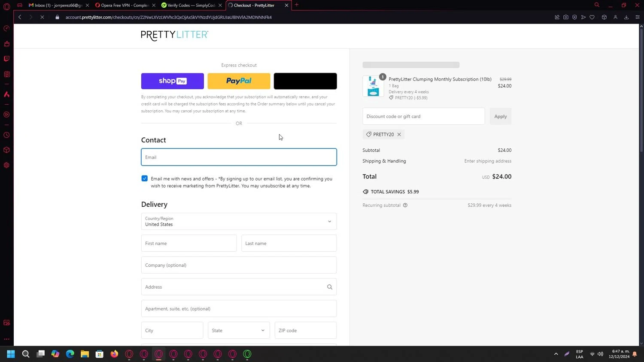Viewport: 644px width, 362px height.
Task: Open Microsoft Edge from taskbar
Action: [x=70, y=354]
